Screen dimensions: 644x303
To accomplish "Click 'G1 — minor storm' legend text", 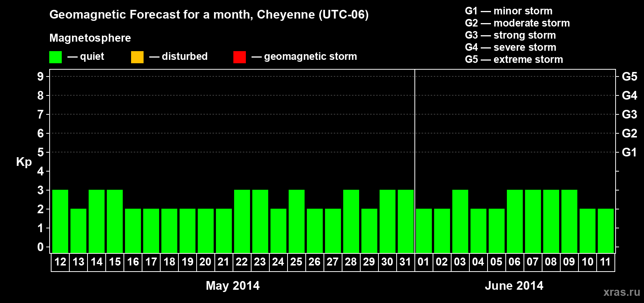I will [508, 11].
